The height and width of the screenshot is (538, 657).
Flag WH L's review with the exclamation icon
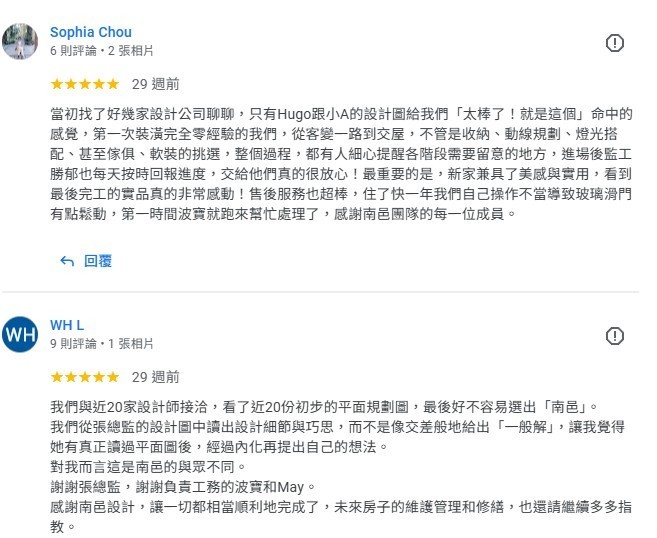coord(615,336)
